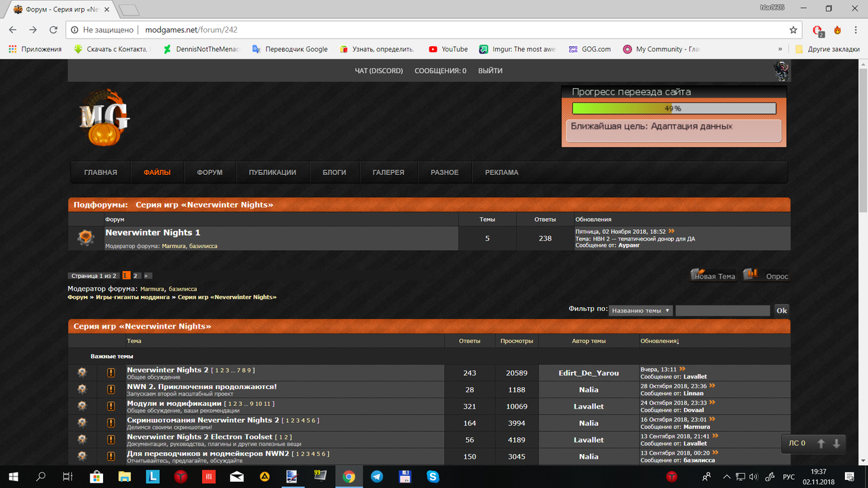
Task: Click the address bar URL field
Action: pyautogui.click(x=434, y=30)
